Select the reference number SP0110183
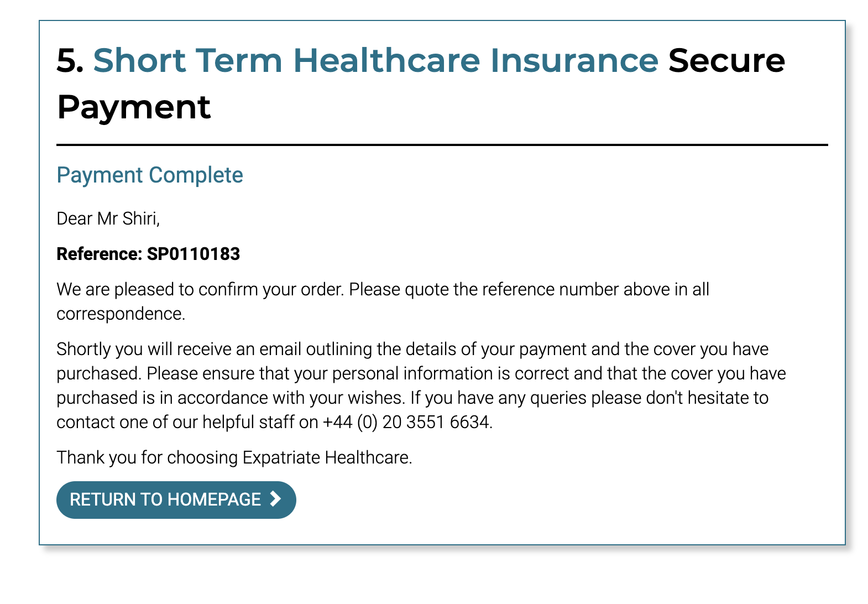The image size is (868, 604). (x=194, y=254)
